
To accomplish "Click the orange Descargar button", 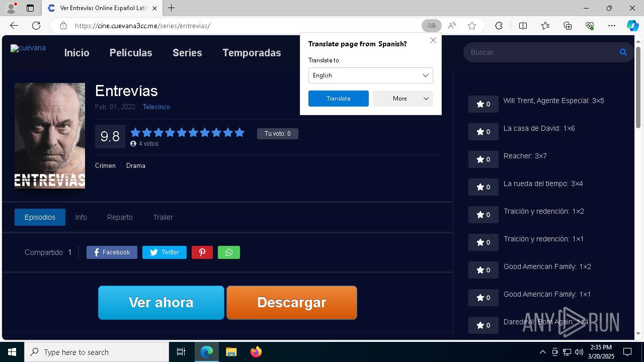I will pos(292,303).
